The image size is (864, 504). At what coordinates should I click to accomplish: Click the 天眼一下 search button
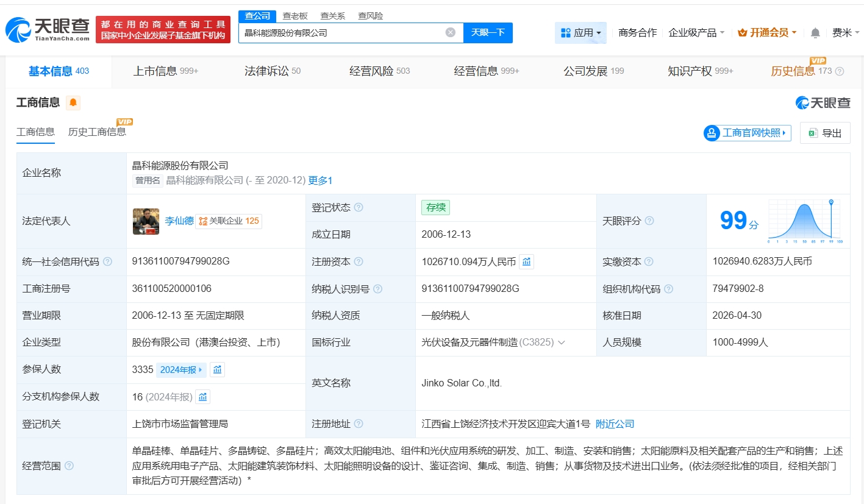click(x=488, y=33)
